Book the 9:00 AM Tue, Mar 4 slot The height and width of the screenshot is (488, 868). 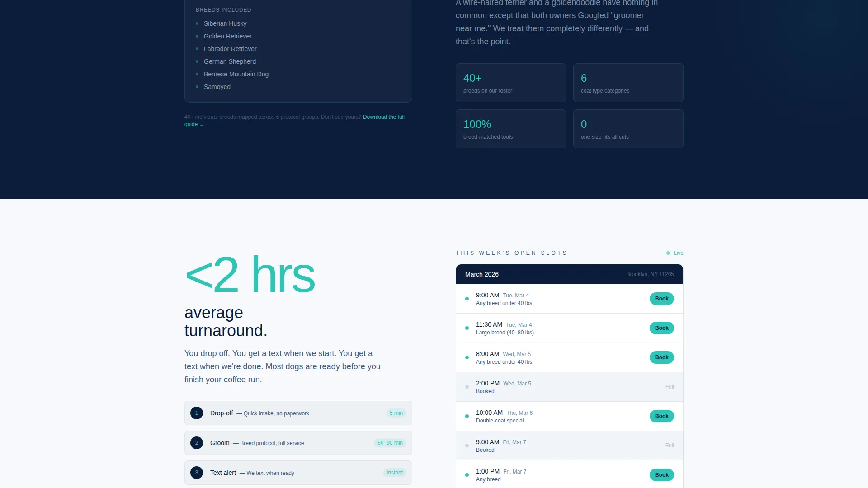pyautogui.click(x=662, y=299)
